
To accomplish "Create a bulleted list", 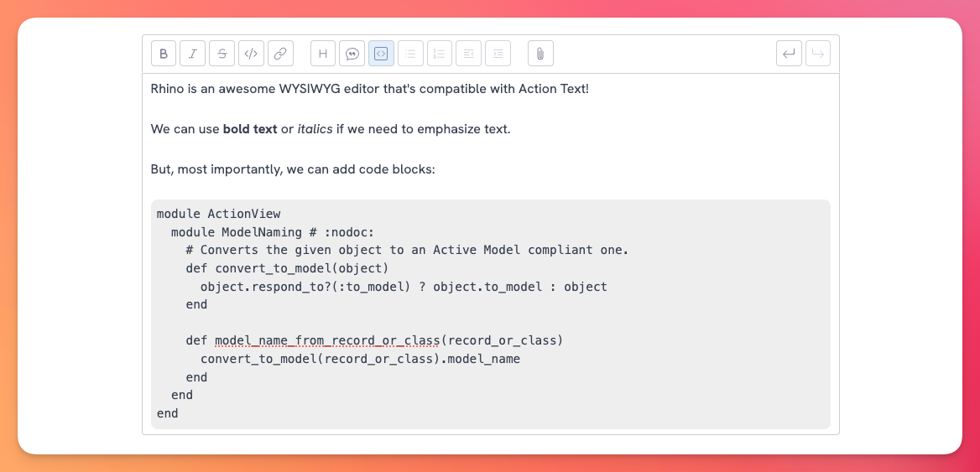I will [x=410, y=54].
